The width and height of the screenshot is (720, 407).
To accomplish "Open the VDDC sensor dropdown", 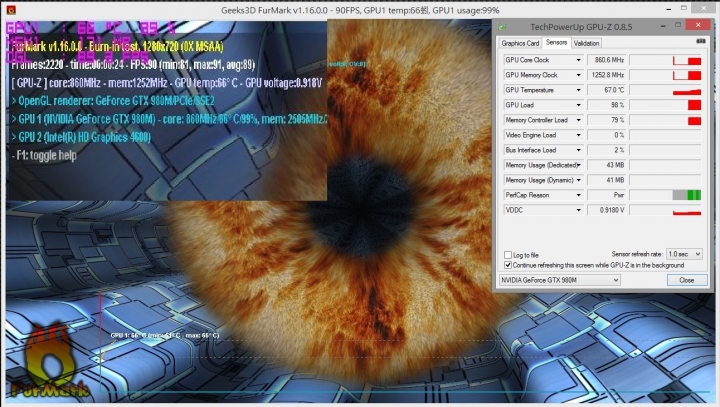I will [579, 210].
